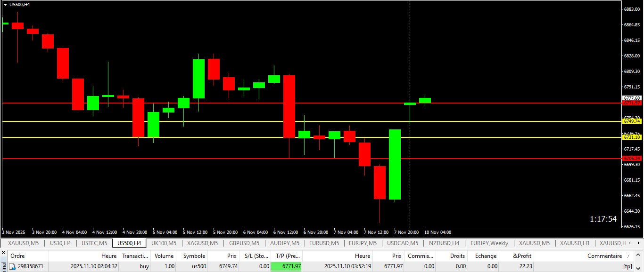Click the yellow price label 6731.10 on the scale

point(632,137)
